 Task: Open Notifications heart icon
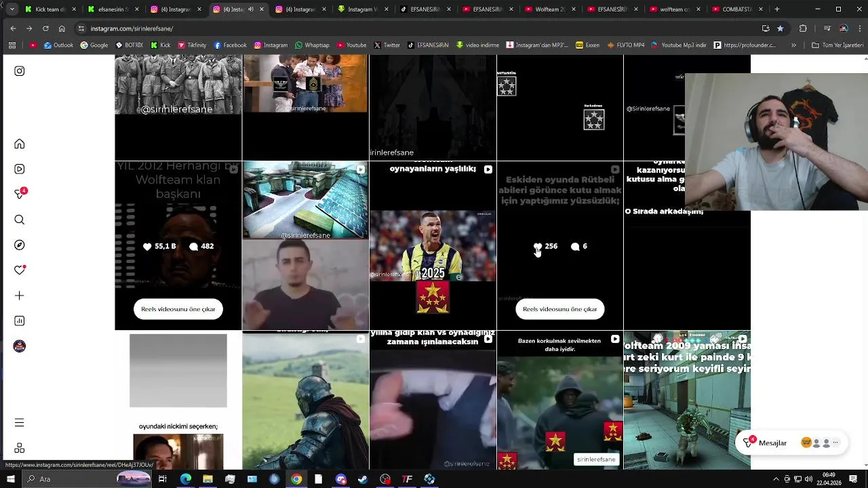(x=20, y=270)
